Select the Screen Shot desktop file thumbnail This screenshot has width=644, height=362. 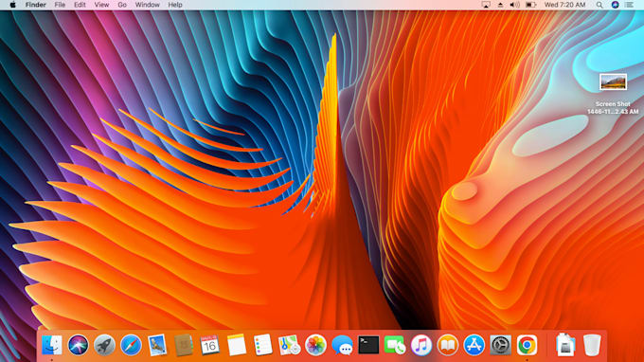(613, 81)
